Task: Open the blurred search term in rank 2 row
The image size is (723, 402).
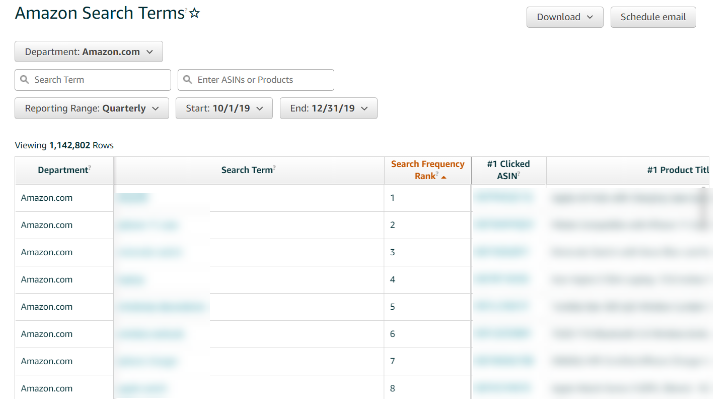Action: tap(148, 225)
